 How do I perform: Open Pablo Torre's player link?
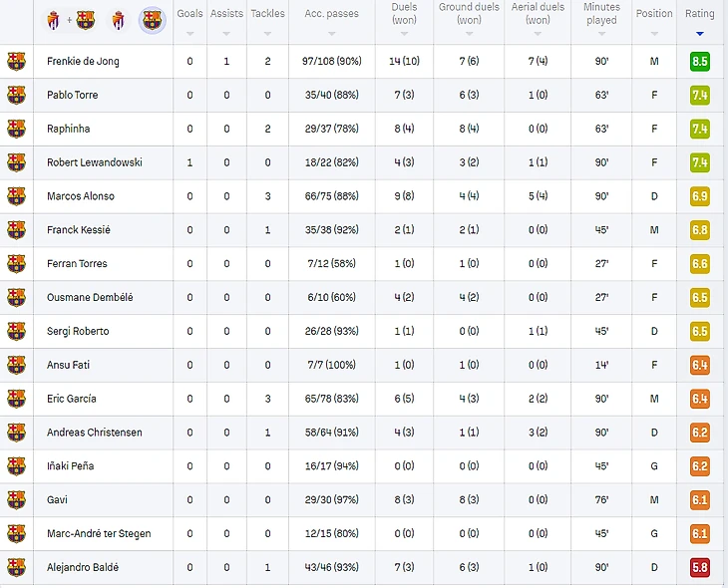(x=73, y=96)
